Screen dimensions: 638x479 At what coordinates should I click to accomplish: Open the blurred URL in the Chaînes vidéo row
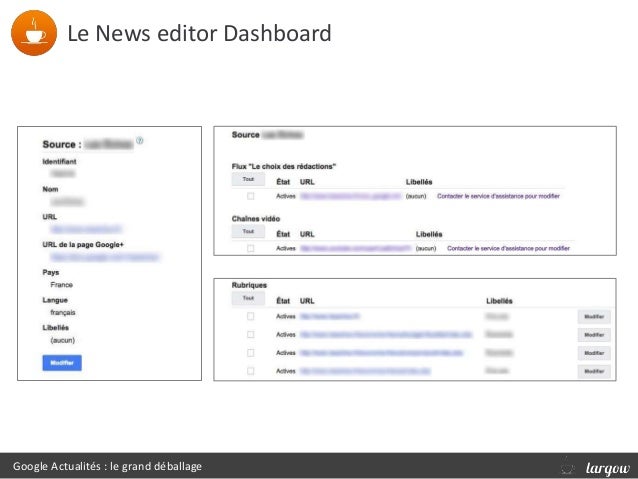(356, 248)
